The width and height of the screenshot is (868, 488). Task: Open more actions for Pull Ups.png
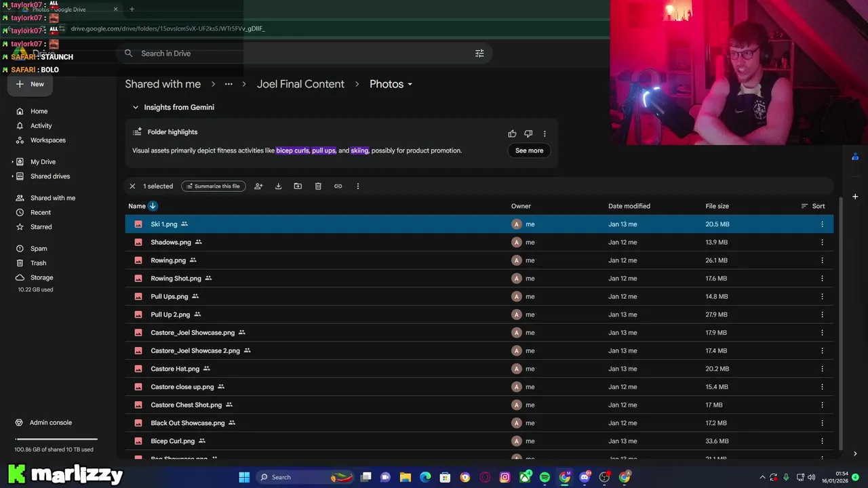click(x=822, y=296)
